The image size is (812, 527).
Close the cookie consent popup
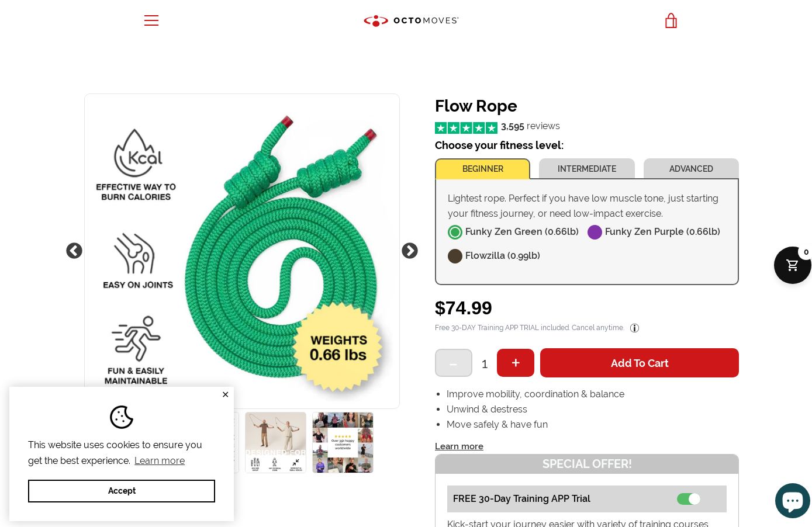click(225, 394)
